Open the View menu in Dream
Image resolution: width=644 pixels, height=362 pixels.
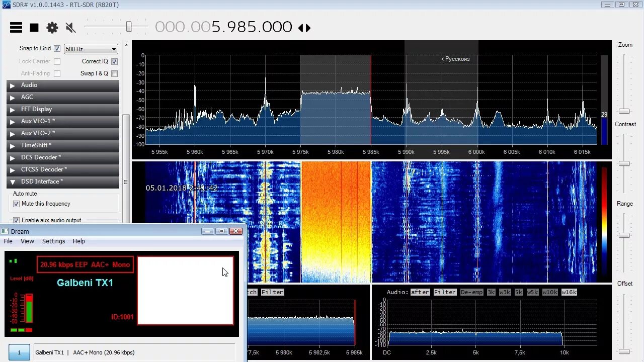click(27, 241)
